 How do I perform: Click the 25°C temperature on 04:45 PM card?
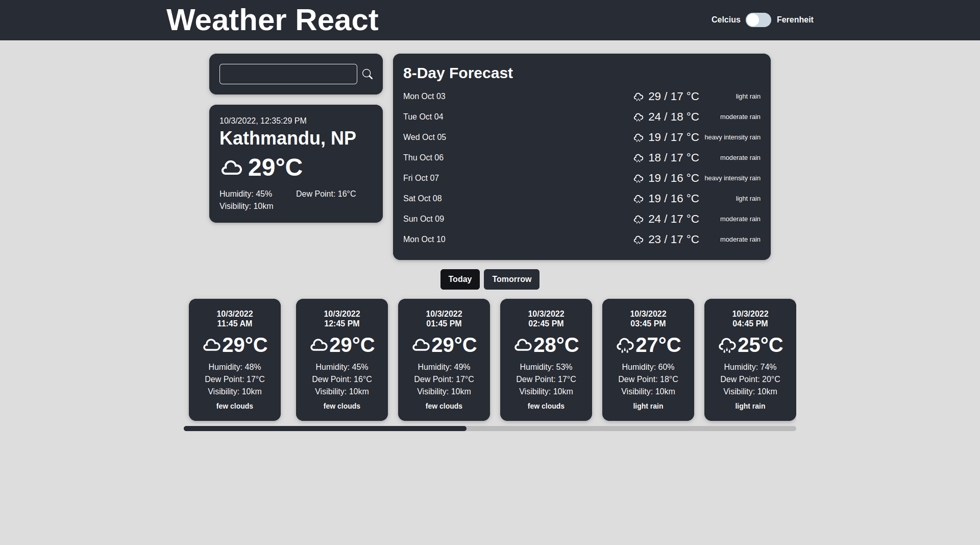(x=761, y=345)
